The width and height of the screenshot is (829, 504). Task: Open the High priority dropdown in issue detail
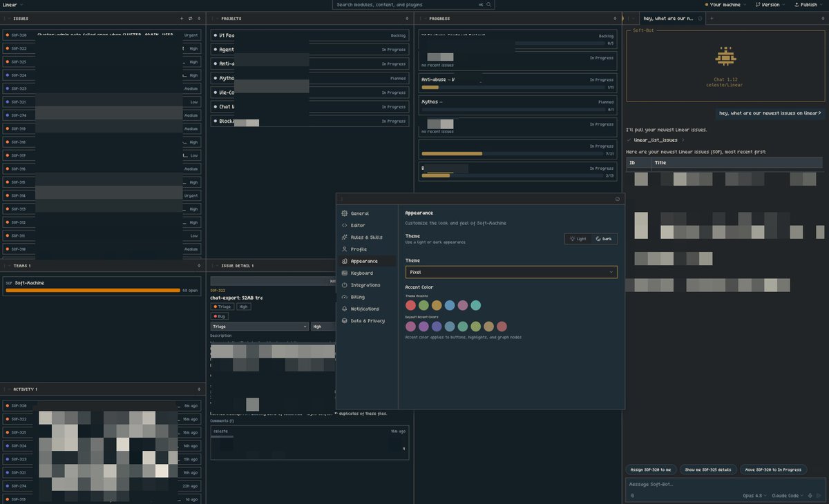pyautogui.click(x=323, y=327)
